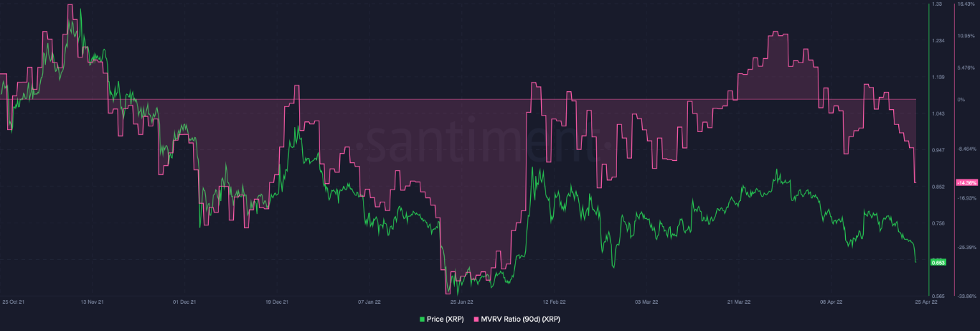
Task: Select the 25 Oct 21 date label
Action: 14,303
